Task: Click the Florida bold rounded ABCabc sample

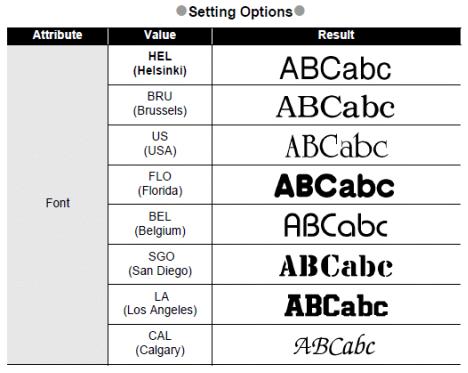Action: click(x=334, y=185)
